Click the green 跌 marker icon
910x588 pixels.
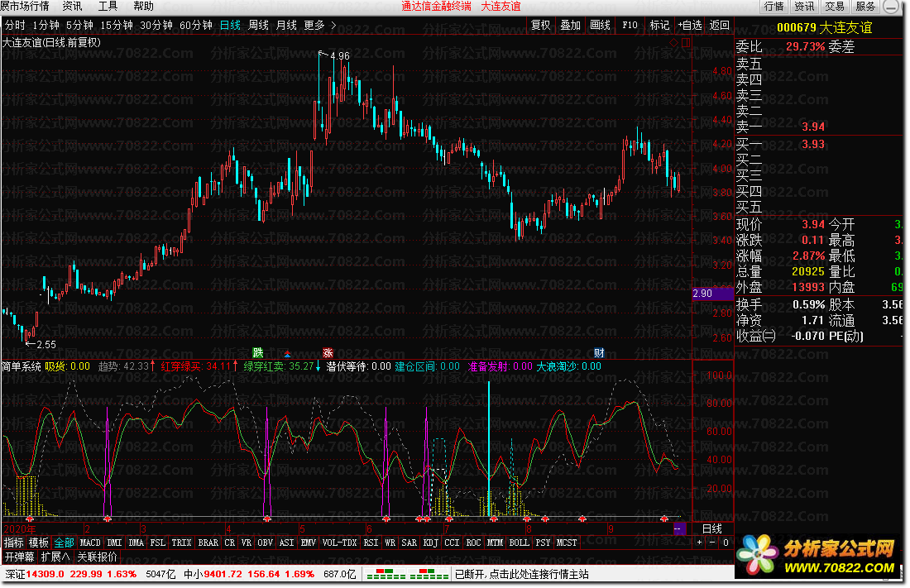coord(257,352)
